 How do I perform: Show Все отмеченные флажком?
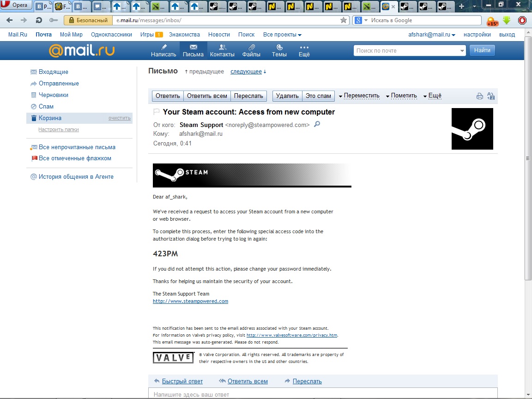[75, 158]
